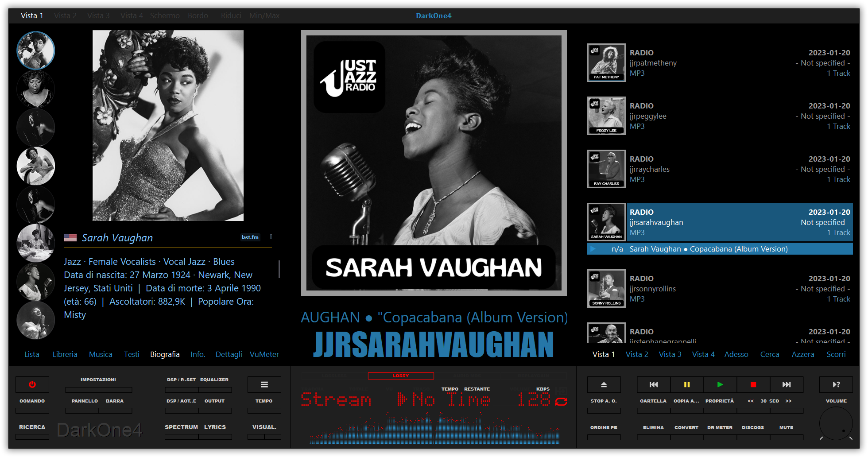This screenshot has width=868, height=457.
Task: Skip to the next track
Action: click(x=787, y=384)
